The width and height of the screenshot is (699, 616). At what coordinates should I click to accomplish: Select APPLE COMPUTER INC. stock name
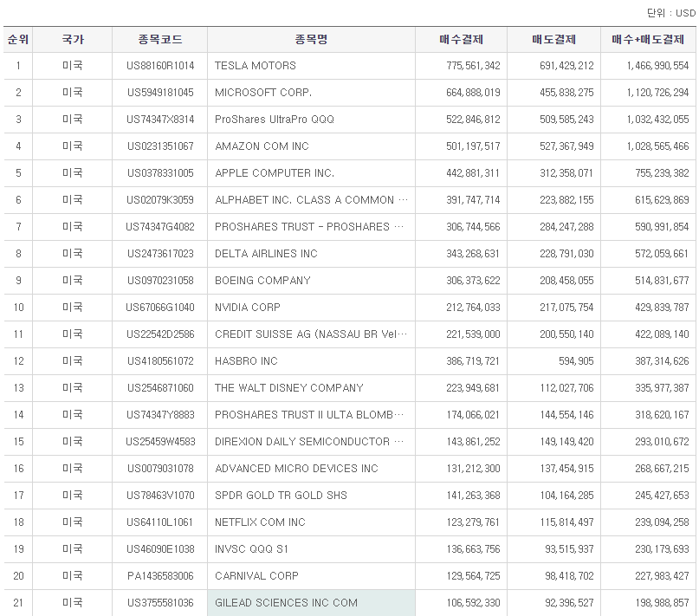click(275, 172)
